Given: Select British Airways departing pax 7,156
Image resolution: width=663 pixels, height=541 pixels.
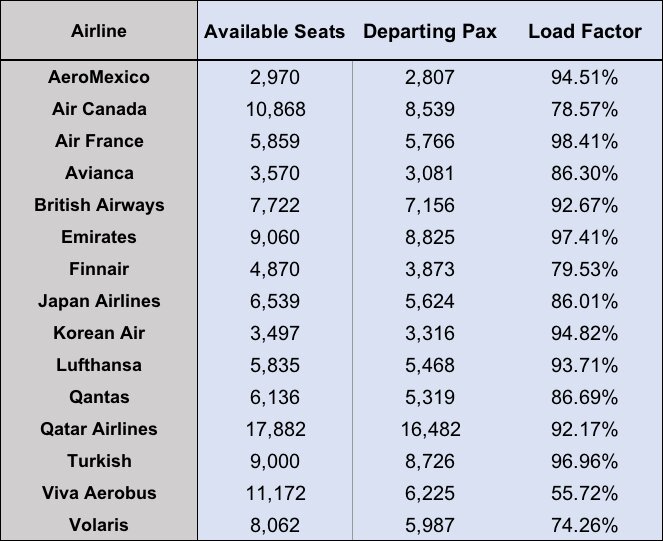Looking at the screenshot, I should pos(430,205).
